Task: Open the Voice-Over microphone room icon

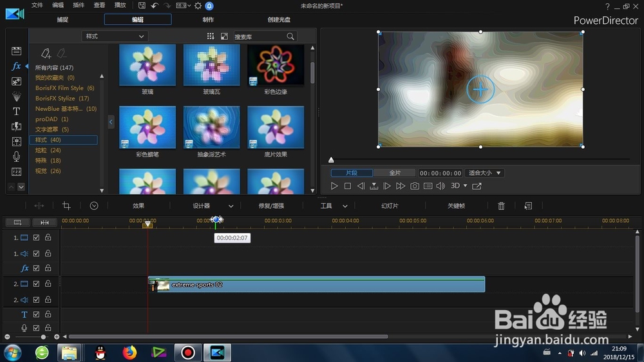Action: point(17,157)
